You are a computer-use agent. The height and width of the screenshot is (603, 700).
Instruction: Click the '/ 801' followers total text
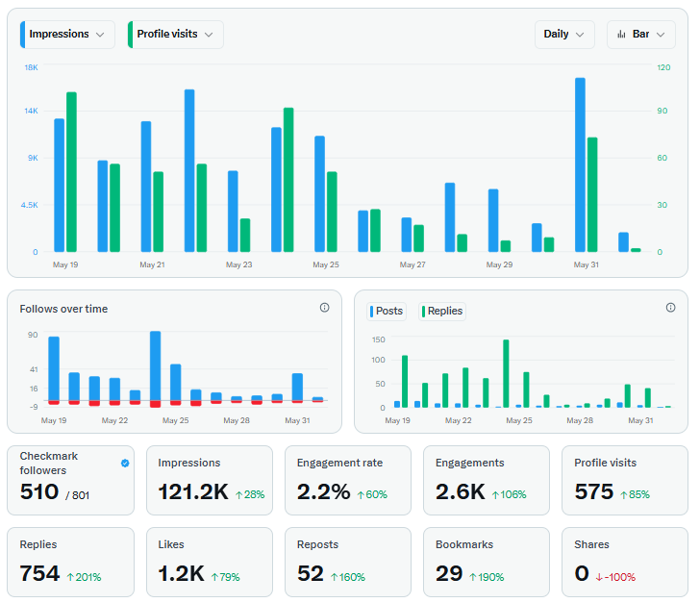click(x=77, y=495)
